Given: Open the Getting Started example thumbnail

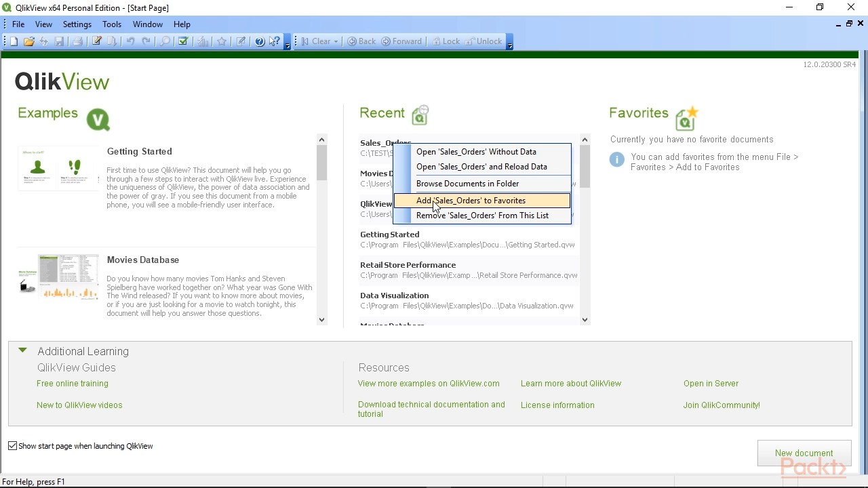Looking at the screenshot, I should [58, 169].
